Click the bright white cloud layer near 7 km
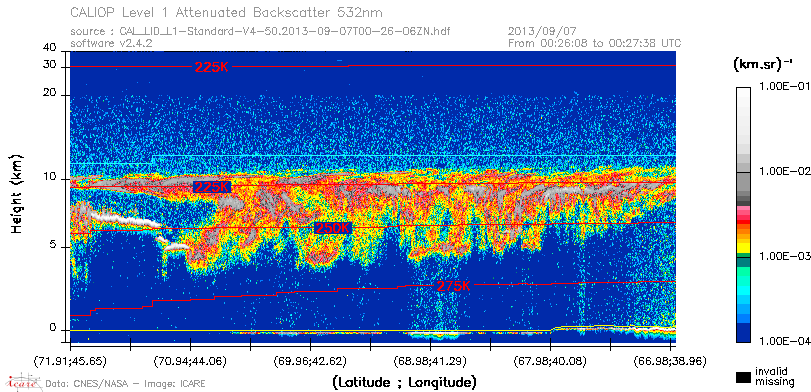811x392 pixels. (126, 219)
